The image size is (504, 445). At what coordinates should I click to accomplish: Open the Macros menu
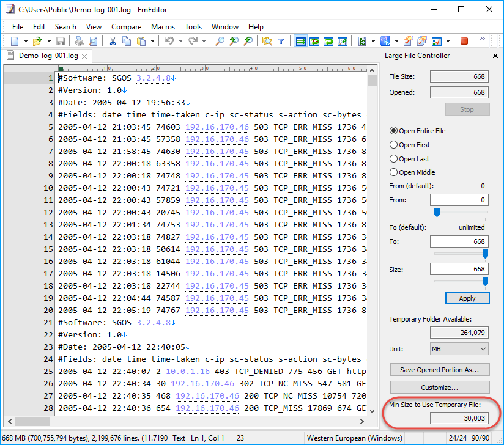tap(163, 27)
